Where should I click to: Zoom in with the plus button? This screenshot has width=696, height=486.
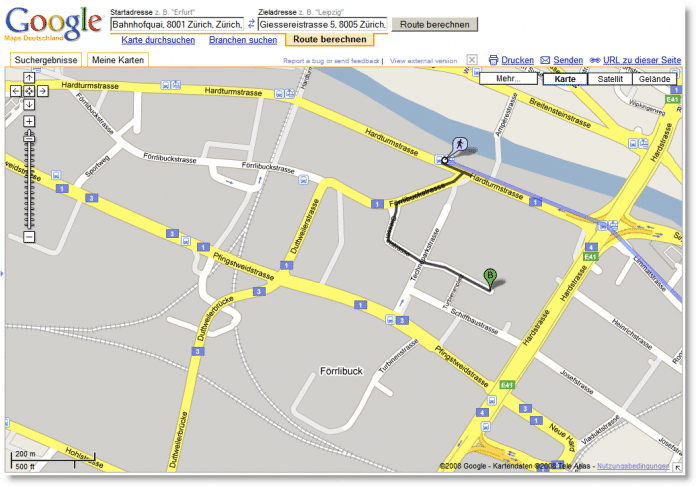tap(29, 121)
